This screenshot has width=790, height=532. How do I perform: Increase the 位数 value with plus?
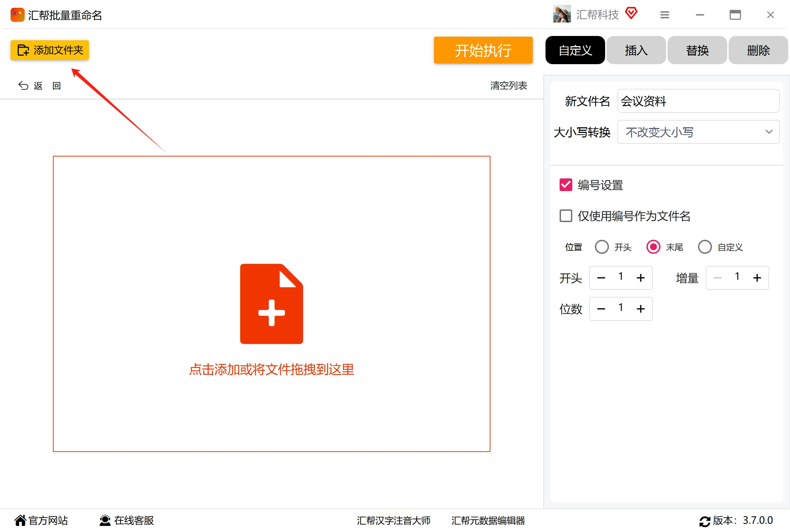tap(640, 309)
